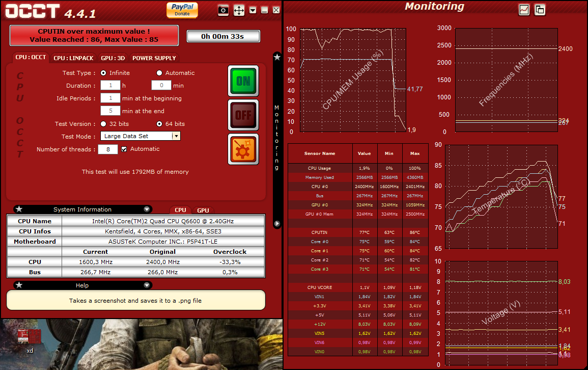
Task: Select the Automatic test type
Action: point(159,73)
